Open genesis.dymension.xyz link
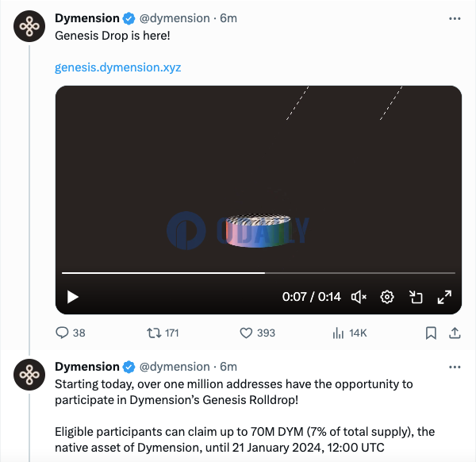 click(x=117, y=67)
